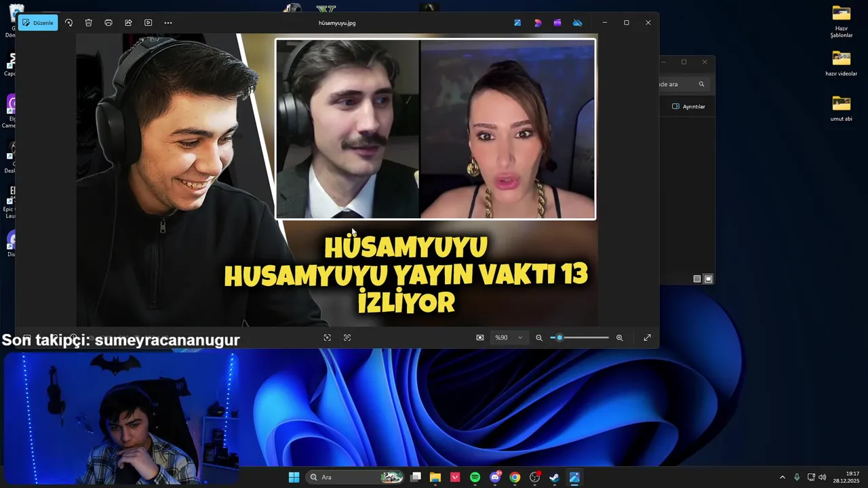Switch Explorer to details list view icon
This screenshot has width=868, height=488.
coord(697,279)
